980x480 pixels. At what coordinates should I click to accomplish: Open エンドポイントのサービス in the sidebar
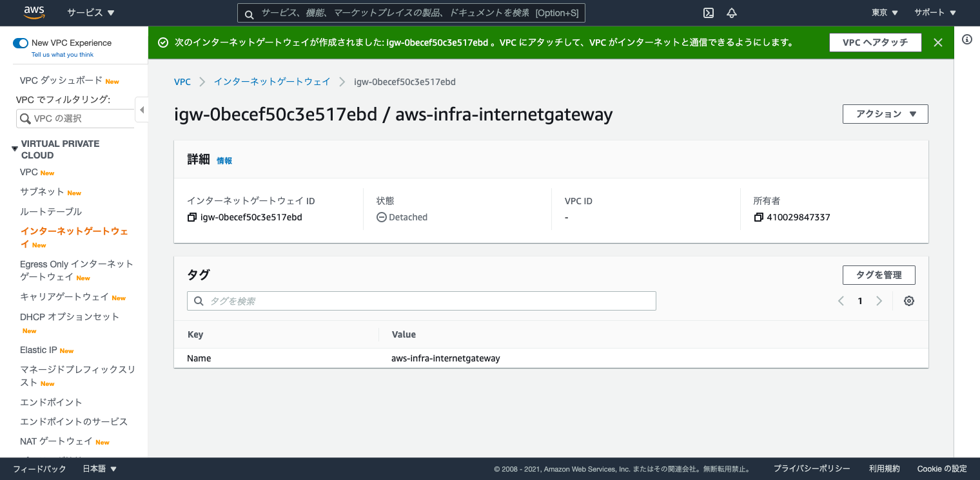click(x=74, y=421)
